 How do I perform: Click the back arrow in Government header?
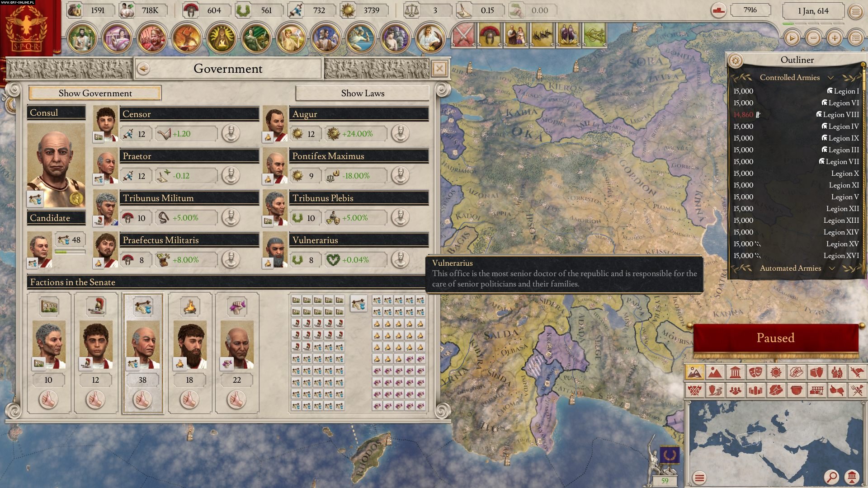144,69
